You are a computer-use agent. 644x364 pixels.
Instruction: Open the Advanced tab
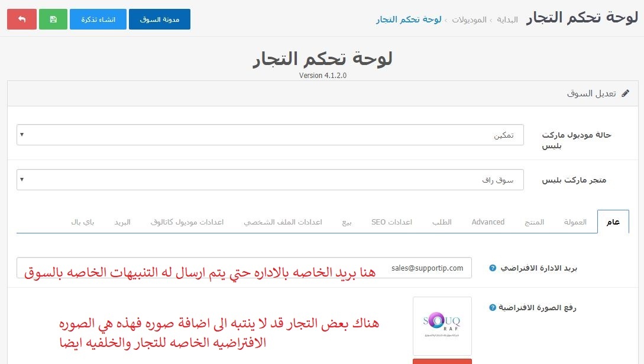click(x=488, y=222)
